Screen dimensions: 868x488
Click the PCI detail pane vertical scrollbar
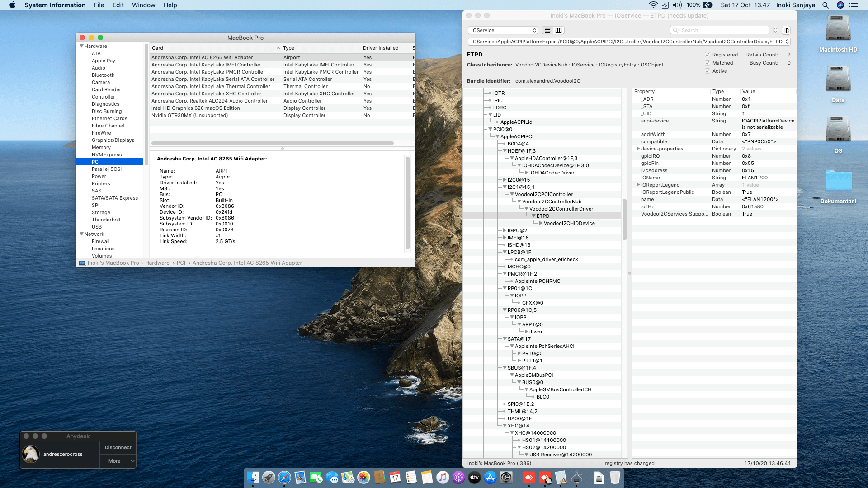pos(407,202)
